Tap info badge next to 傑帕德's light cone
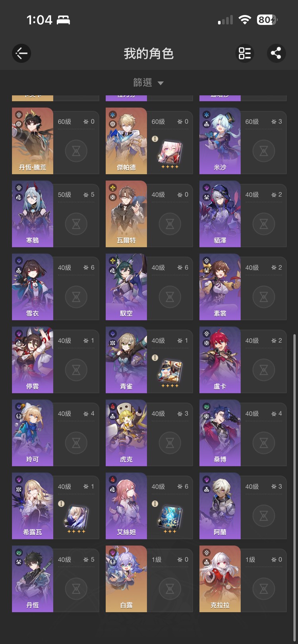The width and height of the screenshot is (298, 644). (155, 139)
